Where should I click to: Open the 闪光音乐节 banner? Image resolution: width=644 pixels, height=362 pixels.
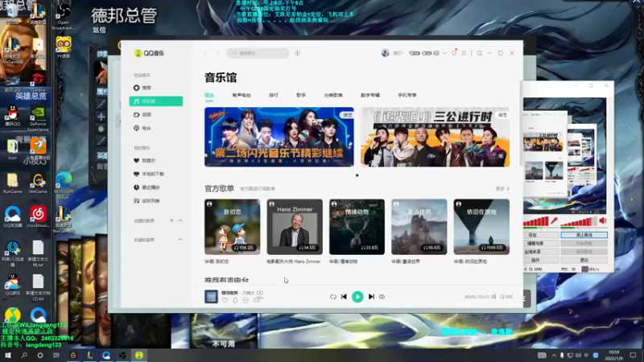point(279,137)
